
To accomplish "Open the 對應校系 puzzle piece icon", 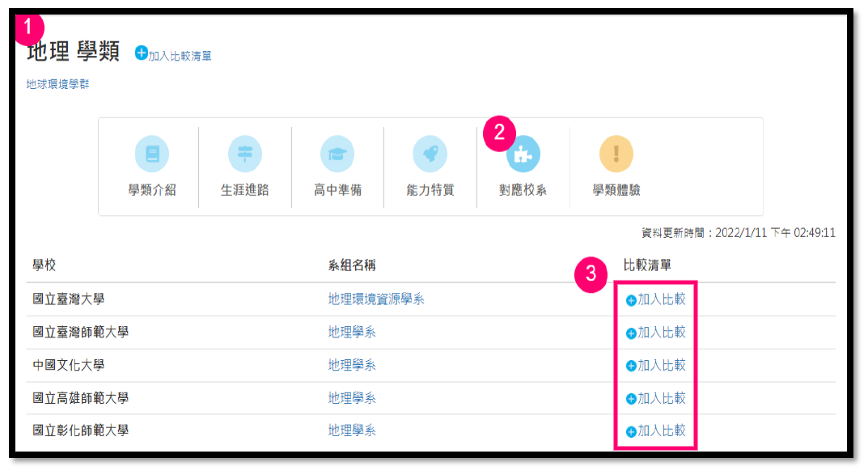I will point(523,154).
